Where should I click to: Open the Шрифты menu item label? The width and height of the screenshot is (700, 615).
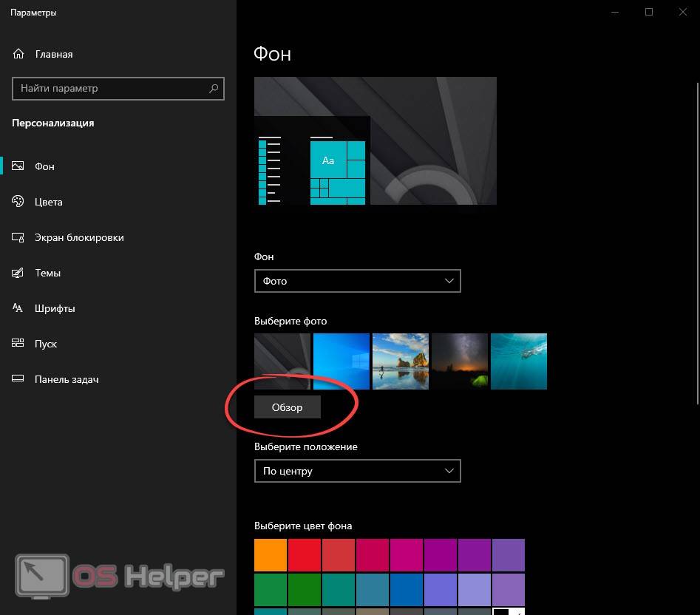55,308
